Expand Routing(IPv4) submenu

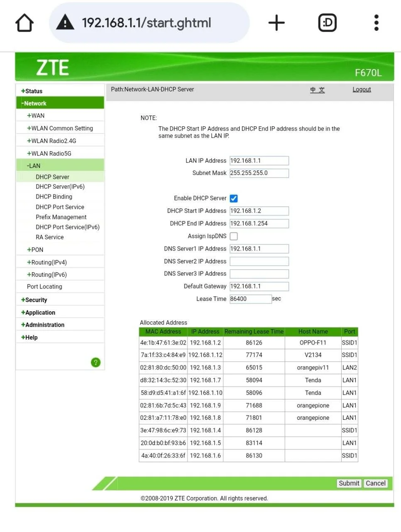[46, 262]
